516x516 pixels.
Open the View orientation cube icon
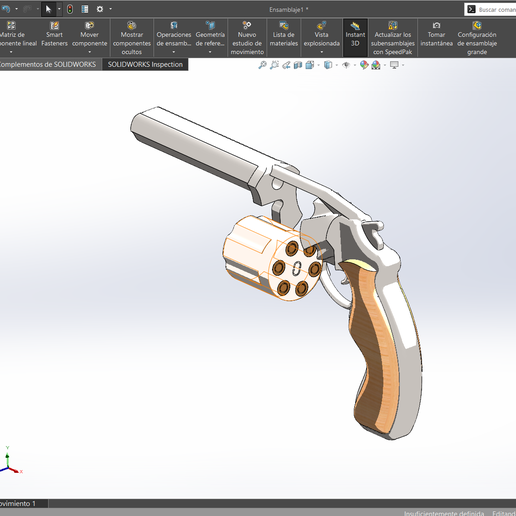tap(310, 65)
